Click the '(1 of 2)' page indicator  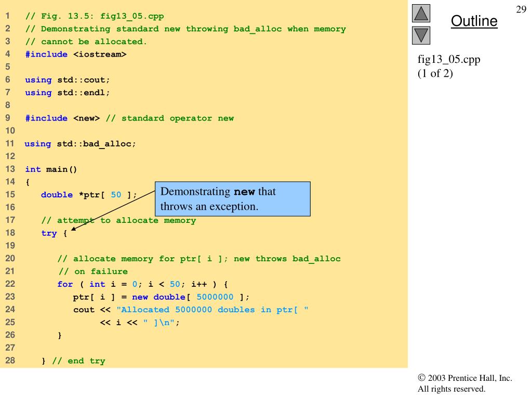(x=435, y=73)
